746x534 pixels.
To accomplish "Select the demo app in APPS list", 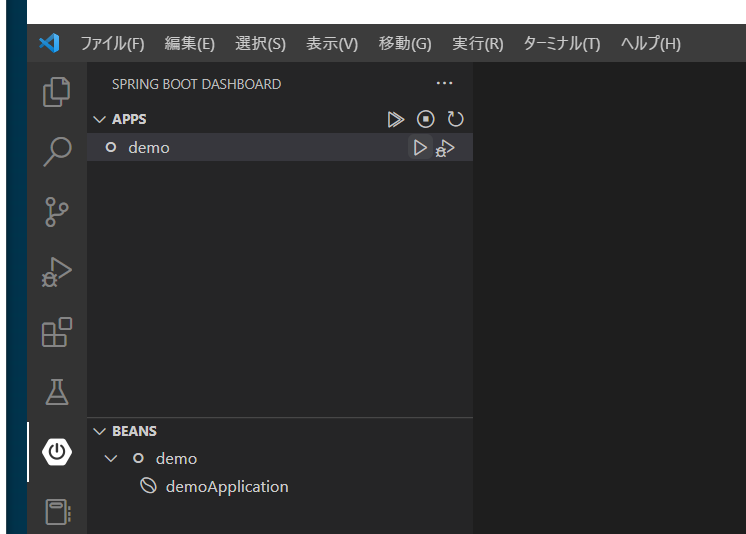I will pyautogui.click(x=149, y=148).
